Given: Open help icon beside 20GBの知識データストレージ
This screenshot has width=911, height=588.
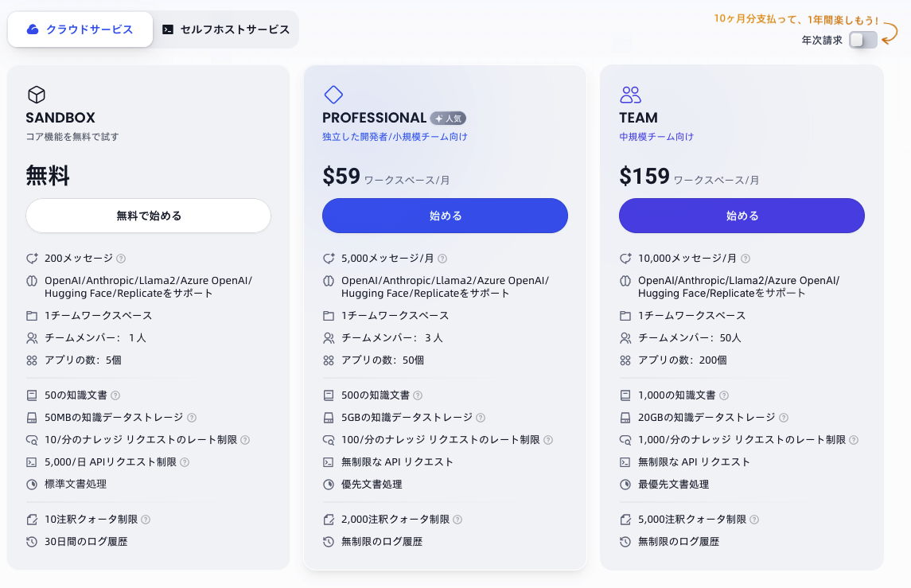Looking at the screenshot, I should tap(784, 418).
